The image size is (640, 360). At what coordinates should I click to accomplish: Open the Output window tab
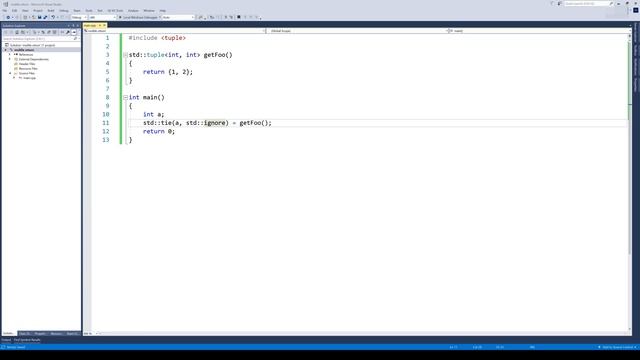[6, 340]
